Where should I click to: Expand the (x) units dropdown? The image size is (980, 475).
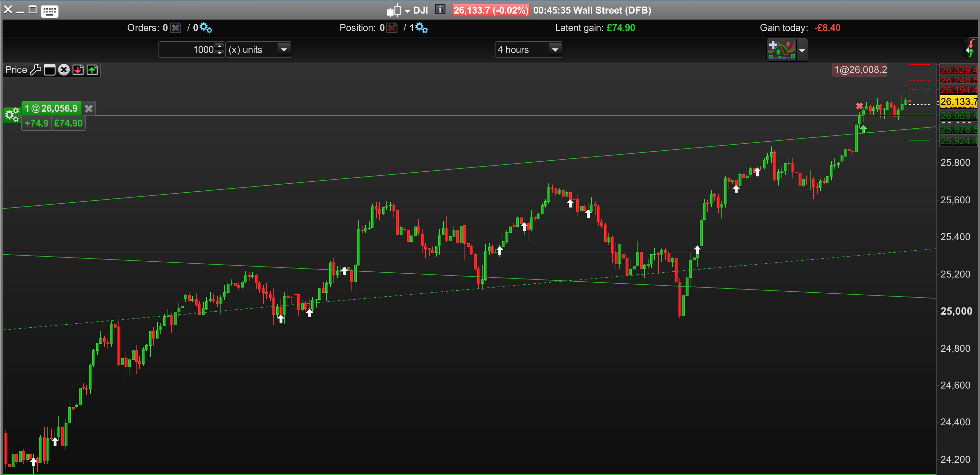tap(284, 50)
